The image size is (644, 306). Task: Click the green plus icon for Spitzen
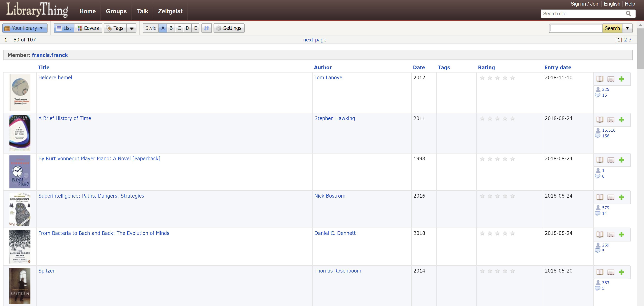(621, 272)
